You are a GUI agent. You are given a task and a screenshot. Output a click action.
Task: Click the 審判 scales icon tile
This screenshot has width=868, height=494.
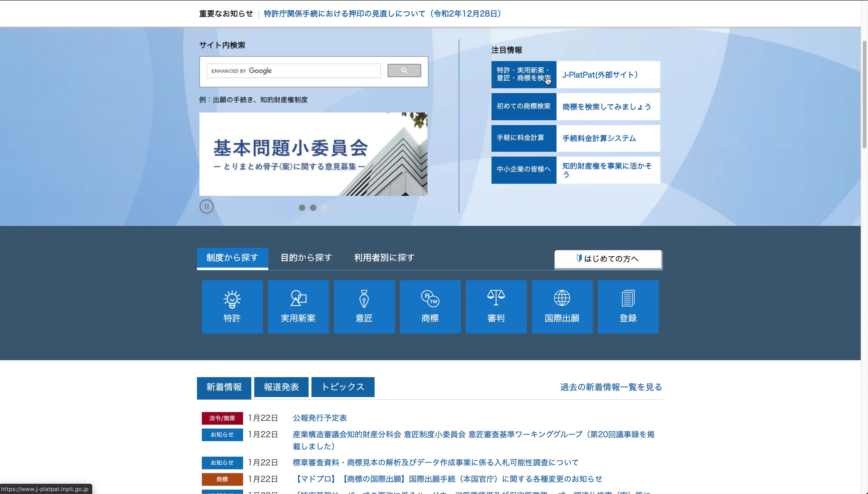[x=496, y=306]
